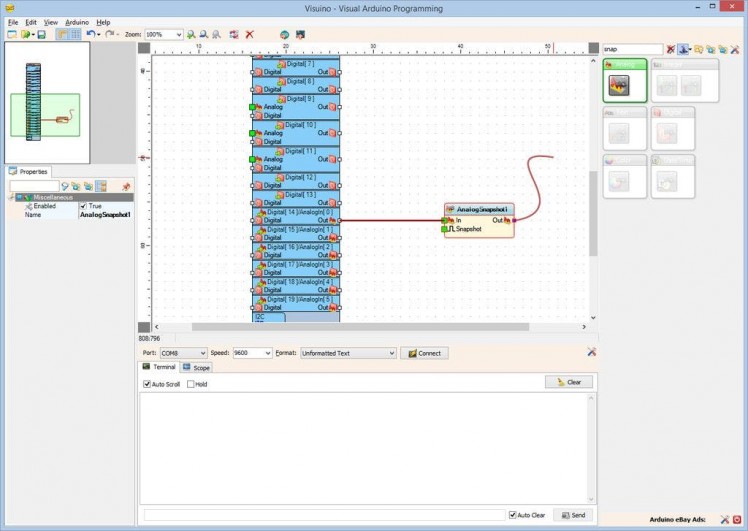Switch to the Scope tab
This screenshot has height=531, width=748.
click(x=196, y=368)
